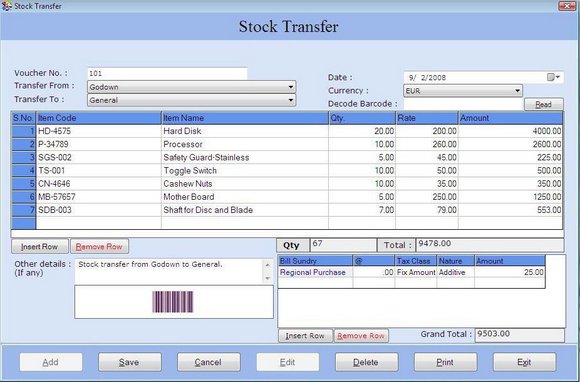
Task: Click the Cancel button
Action: click(x=208, y=362)
